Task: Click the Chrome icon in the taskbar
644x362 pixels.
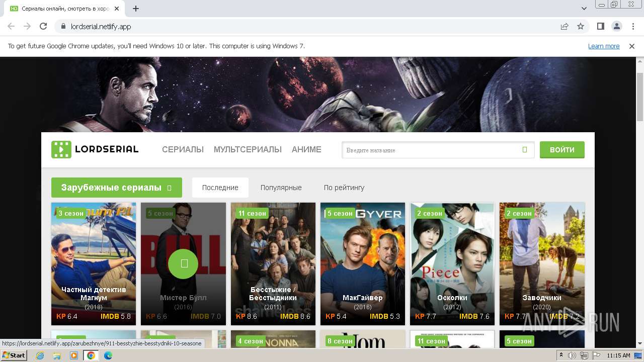Action: (x=91, y=355)
